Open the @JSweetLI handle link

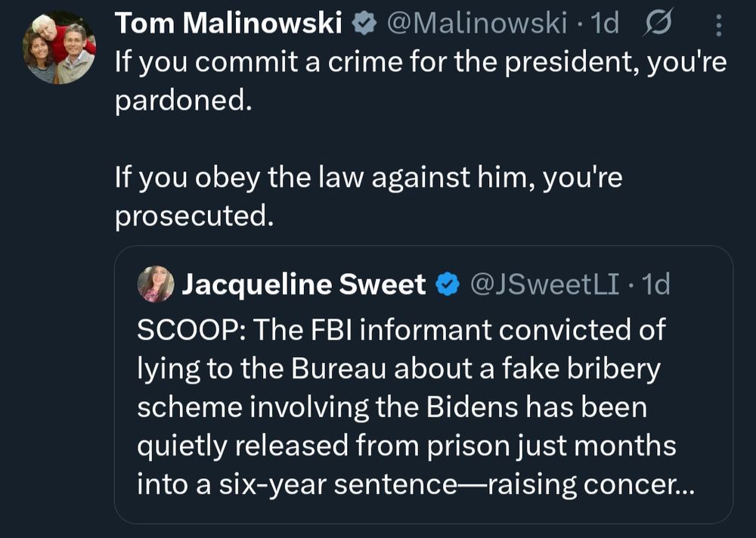point(544,285)
